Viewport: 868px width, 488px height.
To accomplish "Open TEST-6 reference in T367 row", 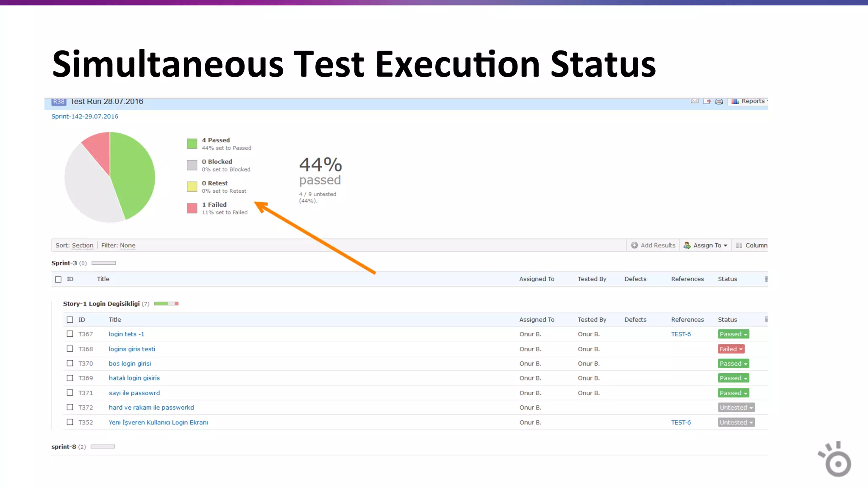I will click(681, 334).
